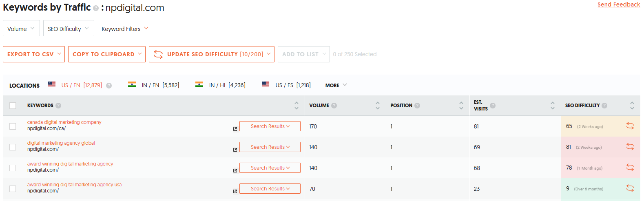
Task: Open external link for award winning digital marketing agency usa
Action: pos(235,191)
